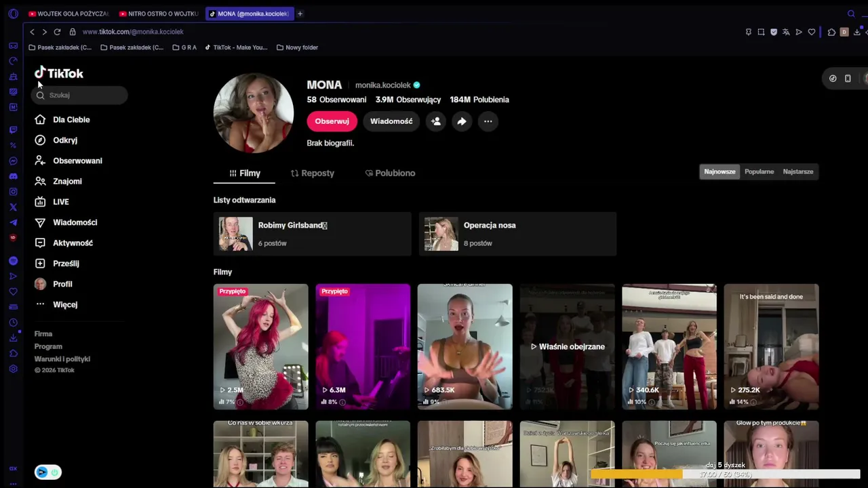
Task: Click the Szukaj search field
Action: [79, 95]
